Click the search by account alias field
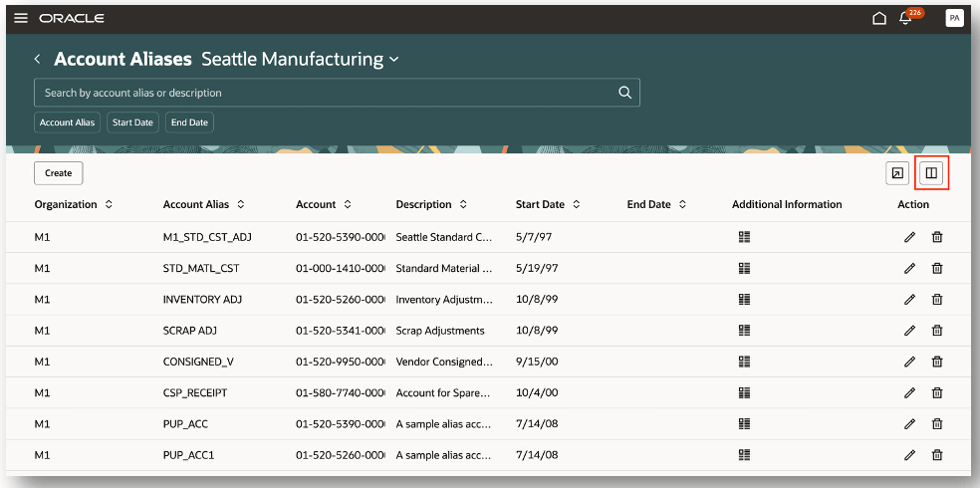The image size is (980, 488). 337,93
